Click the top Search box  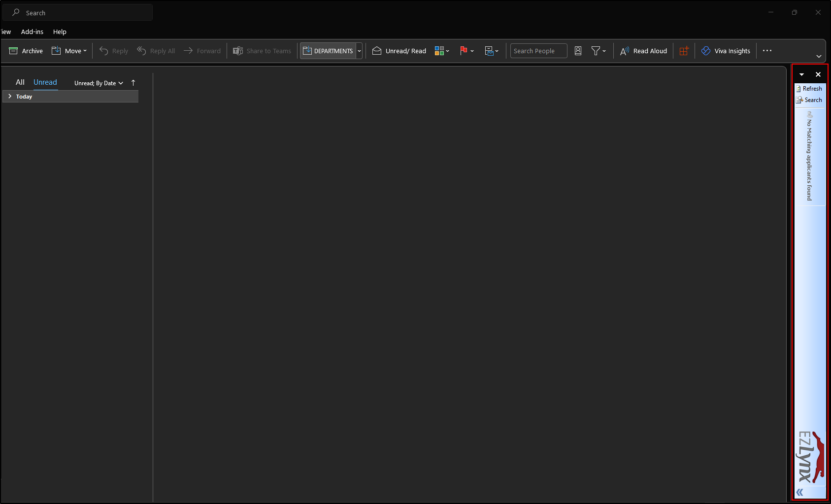click(77, 12)
